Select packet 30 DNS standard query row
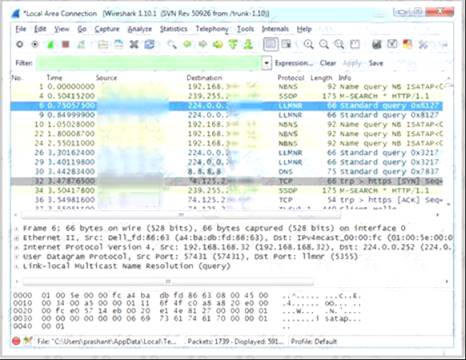The image size is (466, 360). (227, 172)
